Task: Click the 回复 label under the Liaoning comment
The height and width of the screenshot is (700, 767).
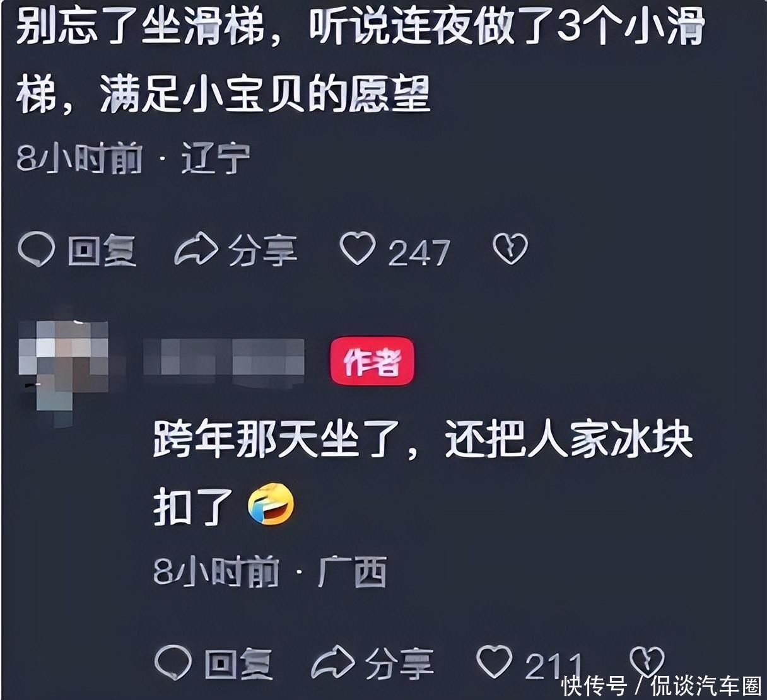Action: coord(102,250)
